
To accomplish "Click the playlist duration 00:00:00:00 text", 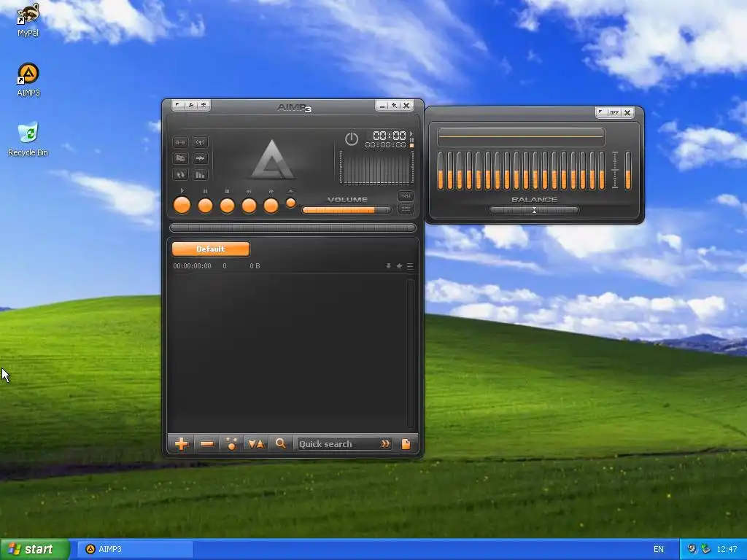I will (x=192, y=265).
